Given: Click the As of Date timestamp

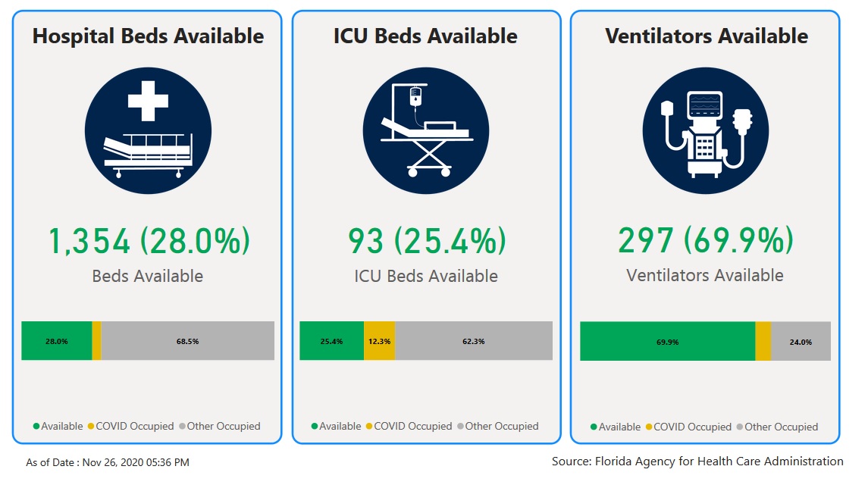Looking at the screenshot, I should [x=108, y=462].
